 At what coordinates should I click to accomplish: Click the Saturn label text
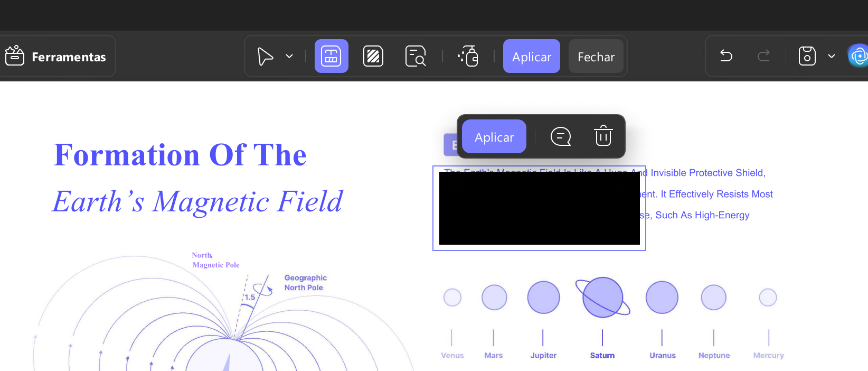pos(602,356)
